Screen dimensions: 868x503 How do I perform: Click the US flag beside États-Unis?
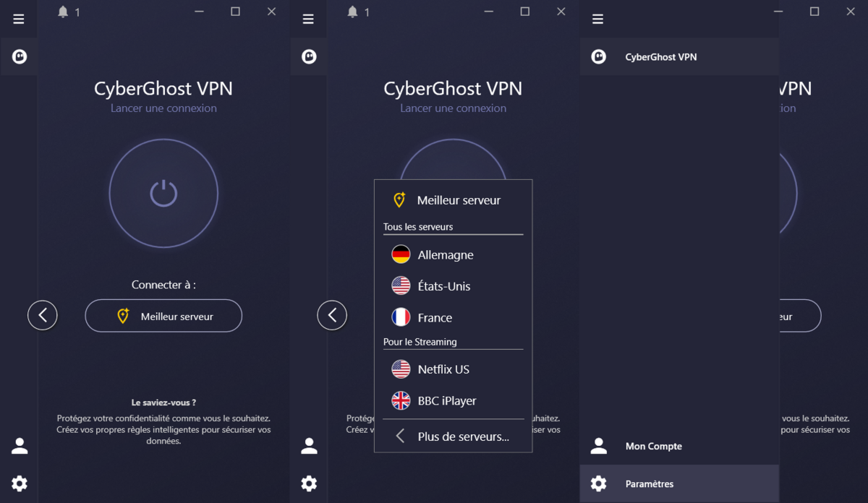click(401, 286)
